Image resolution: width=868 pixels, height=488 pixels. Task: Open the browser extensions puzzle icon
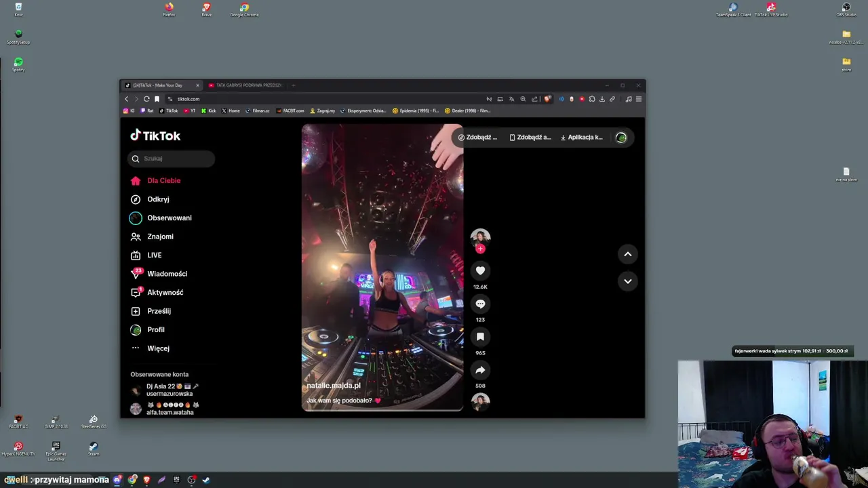coord(592,99)
